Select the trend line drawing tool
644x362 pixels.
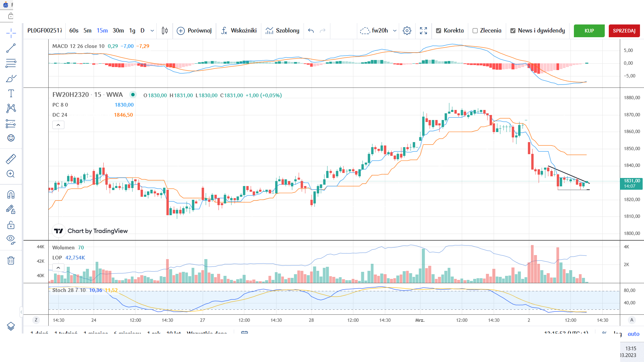click(x=11, y=48)
